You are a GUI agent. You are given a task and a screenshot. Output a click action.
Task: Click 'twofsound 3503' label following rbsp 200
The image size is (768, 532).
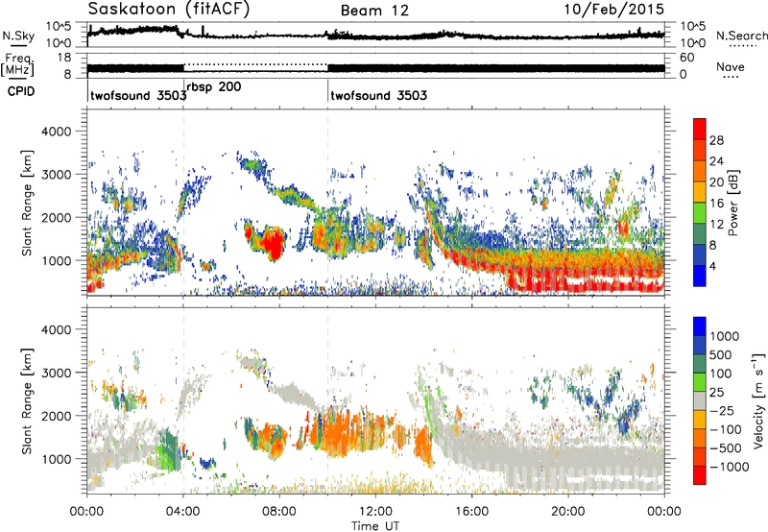pos(378,95)
